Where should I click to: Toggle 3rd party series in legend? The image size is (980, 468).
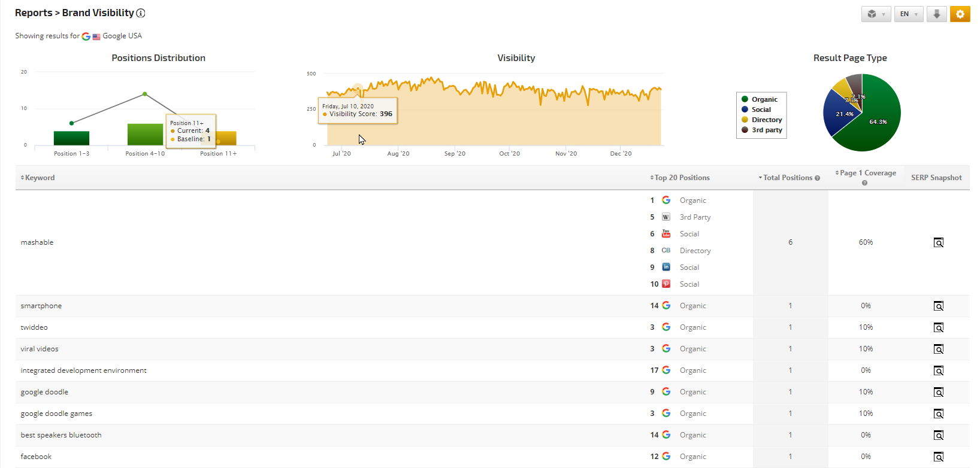tap(766, 130)
